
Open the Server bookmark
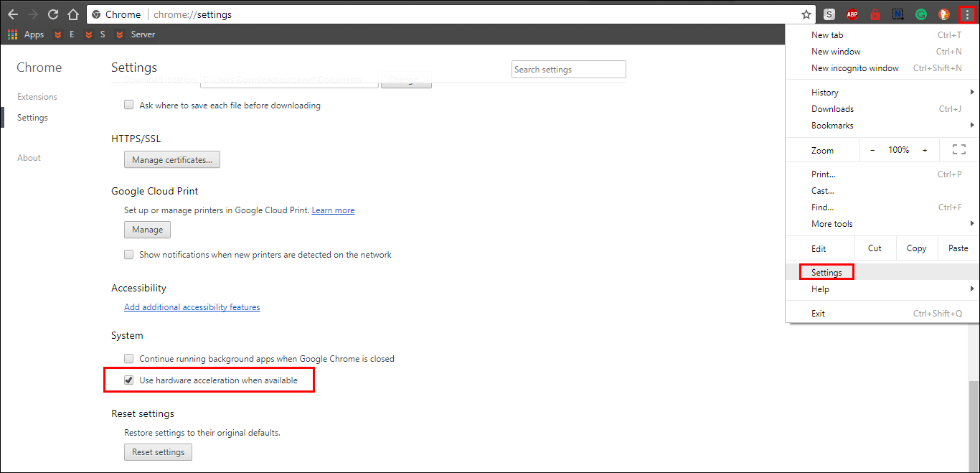click(135, 34)
